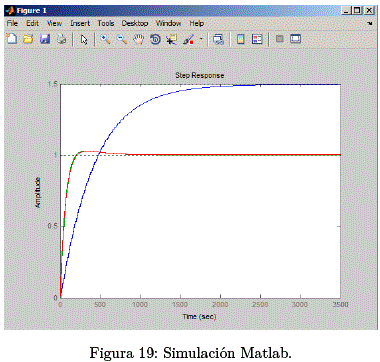The width and height of the screenshot is (380, 362).
Task: Click the New Figure toolbar icon
Action: [x=12, y=39]
